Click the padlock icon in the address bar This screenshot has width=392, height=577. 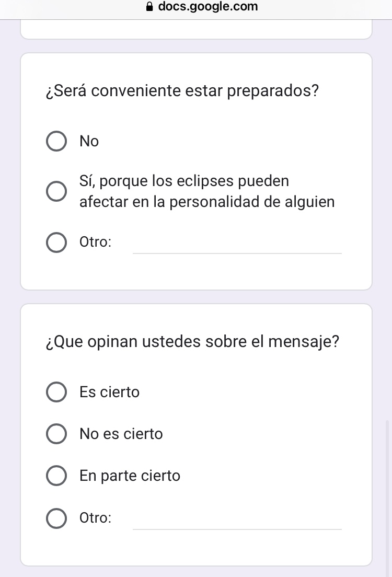click(x=150, y=7)
